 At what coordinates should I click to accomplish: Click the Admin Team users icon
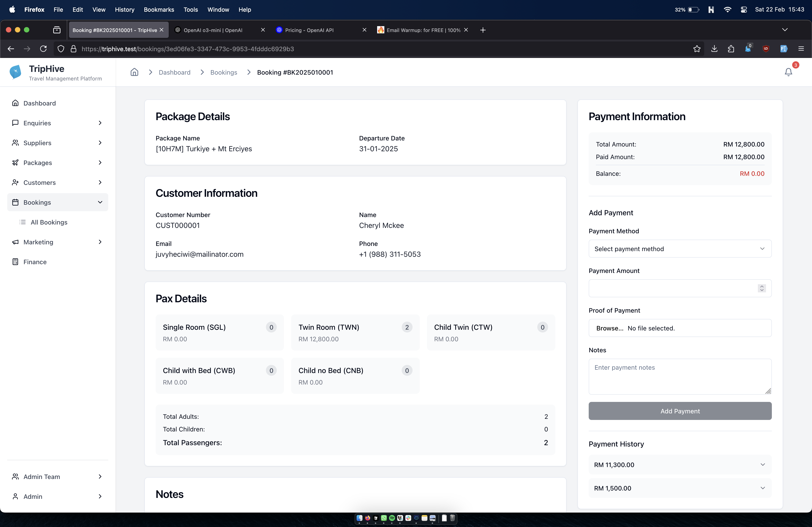point(15,477)
